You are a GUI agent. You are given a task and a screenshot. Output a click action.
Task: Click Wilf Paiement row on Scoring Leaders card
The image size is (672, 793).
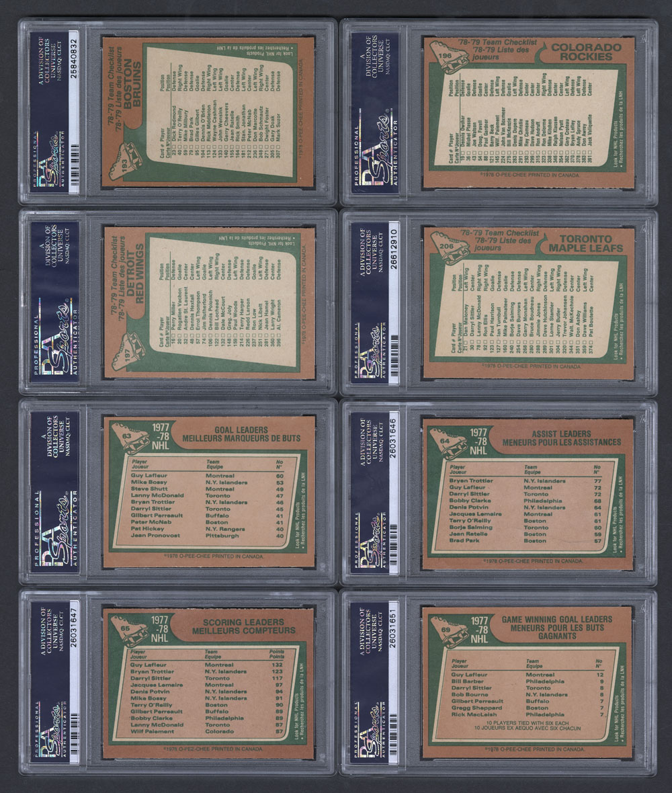[x=207, y=731]
